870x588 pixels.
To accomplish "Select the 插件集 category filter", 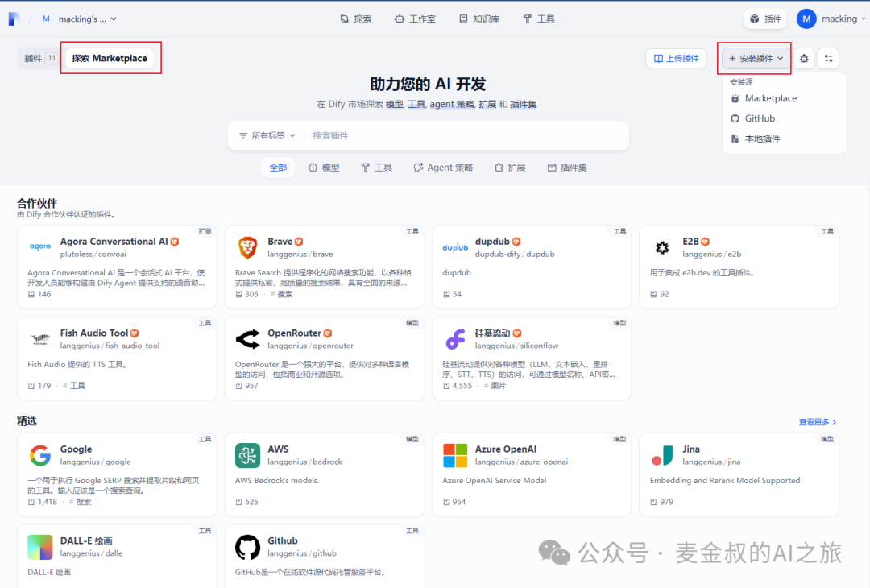I will coord(567,168).
